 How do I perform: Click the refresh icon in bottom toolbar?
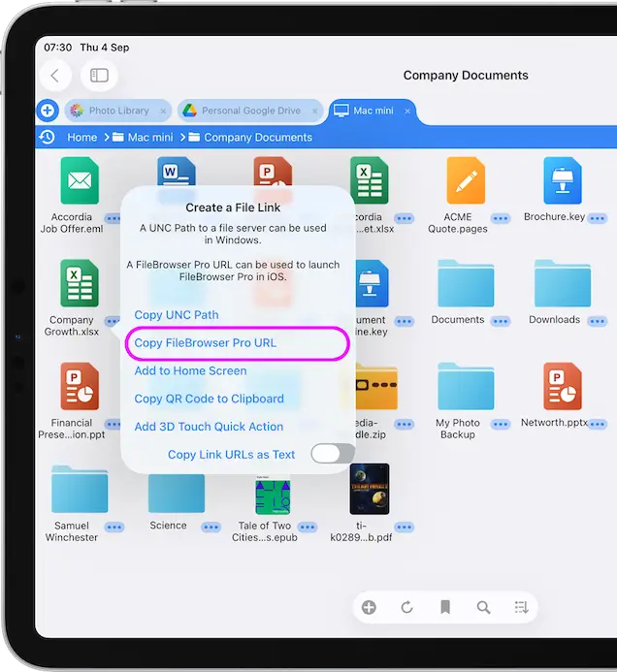pyautogui.click(x=406, y=608)
